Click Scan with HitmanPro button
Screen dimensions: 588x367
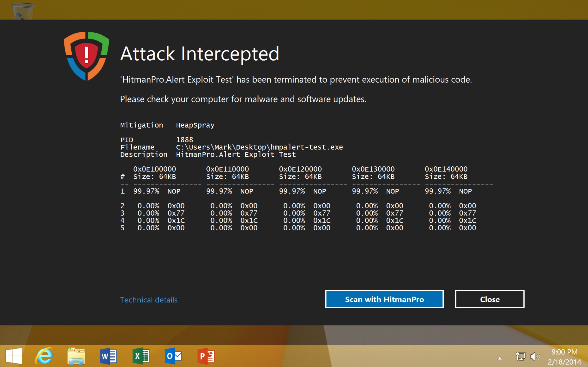pos(384,299)
